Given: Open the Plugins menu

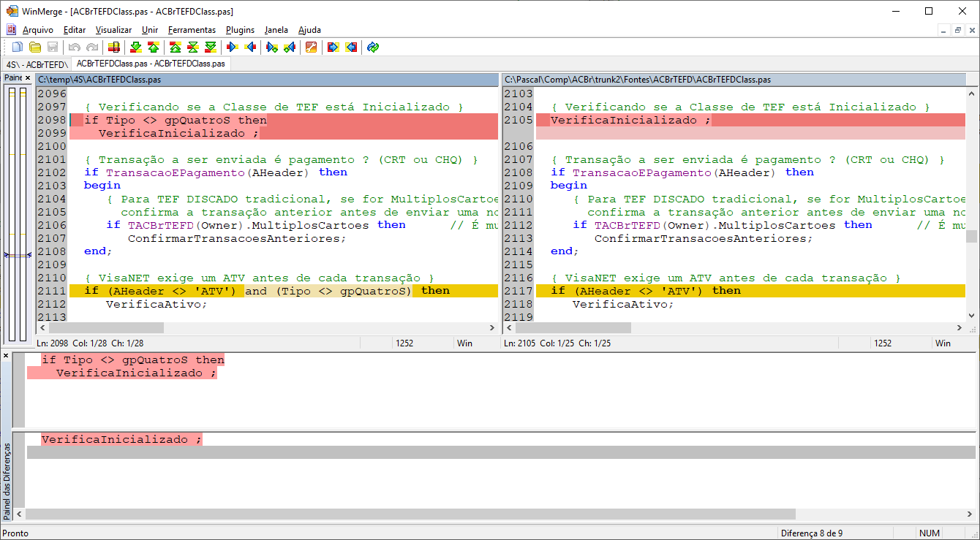Looking at the screenshot, I should pyautogui.click(x=240, y=30).
